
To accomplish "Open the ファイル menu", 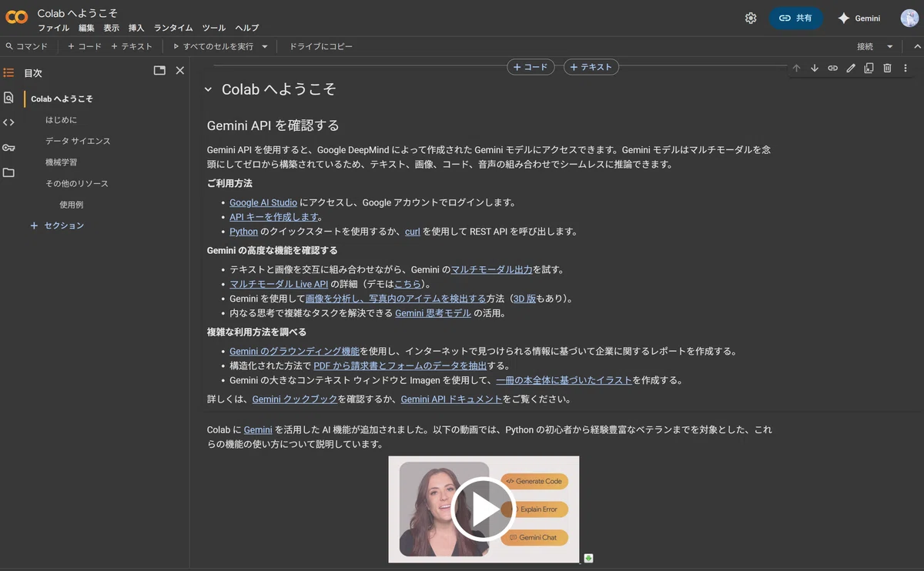I will coord(54,28).
